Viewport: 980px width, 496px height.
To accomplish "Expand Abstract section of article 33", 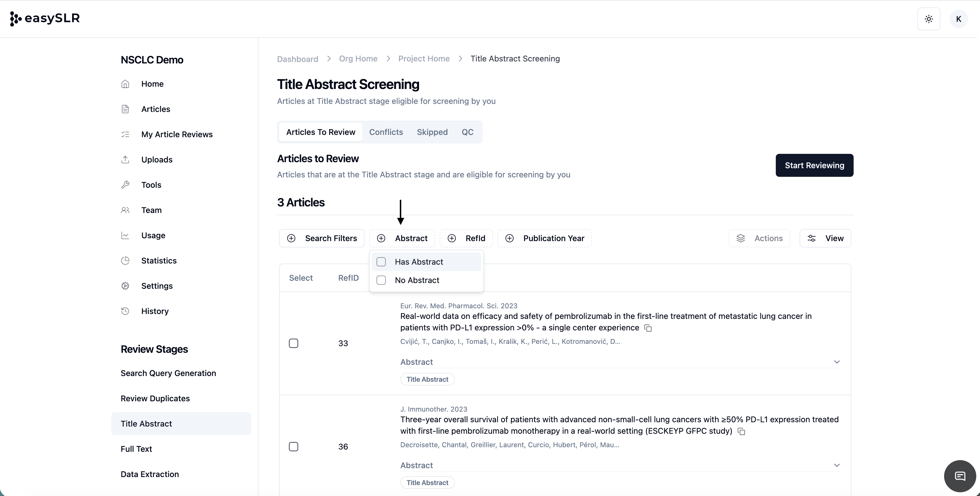I will pos(837,362).
